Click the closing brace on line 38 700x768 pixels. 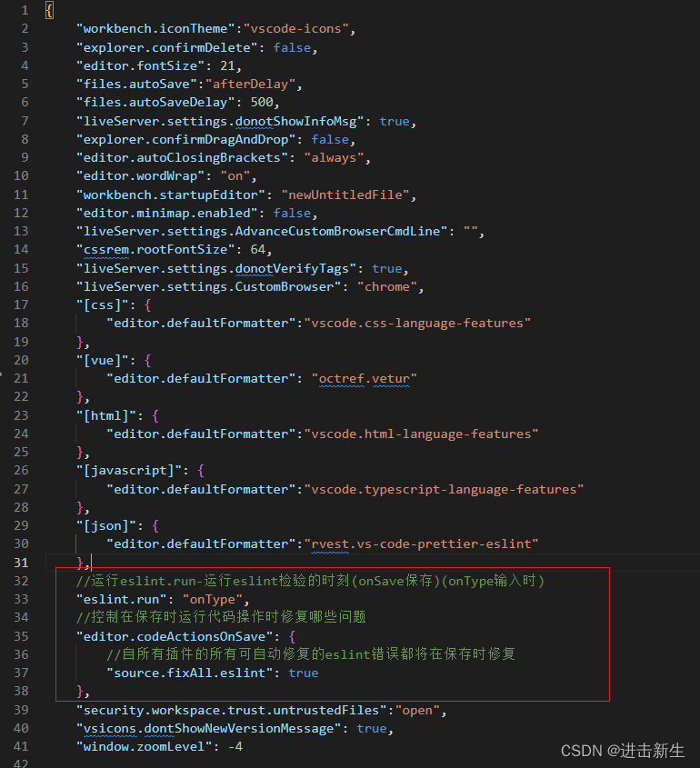80,692
